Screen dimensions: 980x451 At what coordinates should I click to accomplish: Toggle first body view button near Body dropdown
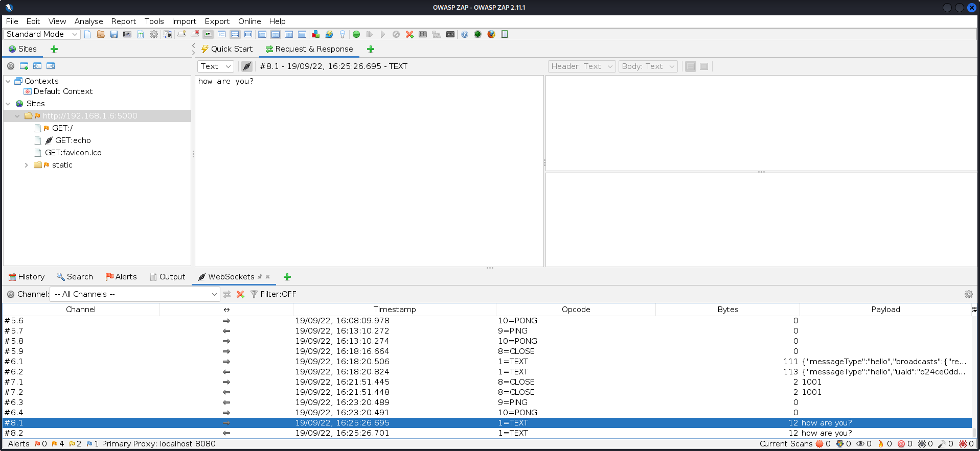tap(691, 66)
